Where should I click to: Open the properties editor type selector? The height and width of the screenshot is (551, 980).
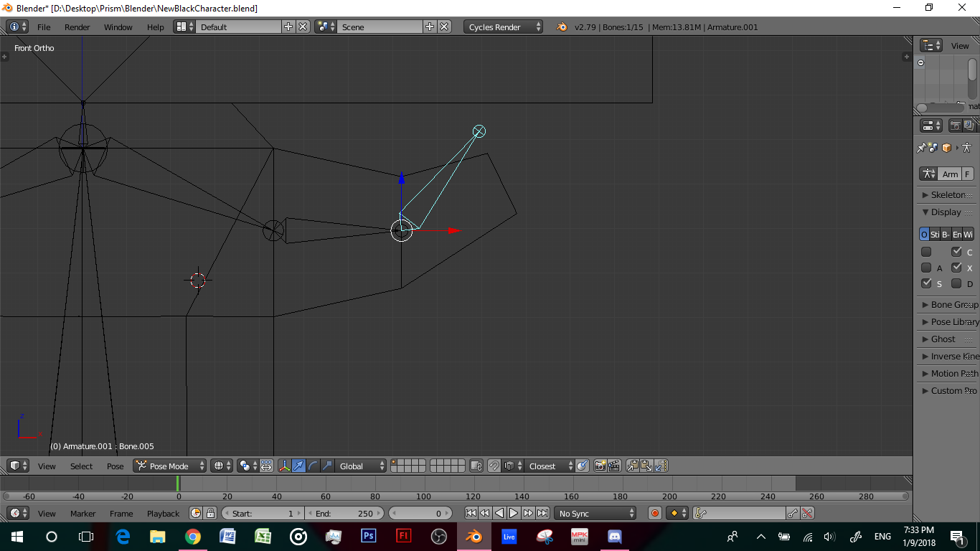tap(931, 126)
